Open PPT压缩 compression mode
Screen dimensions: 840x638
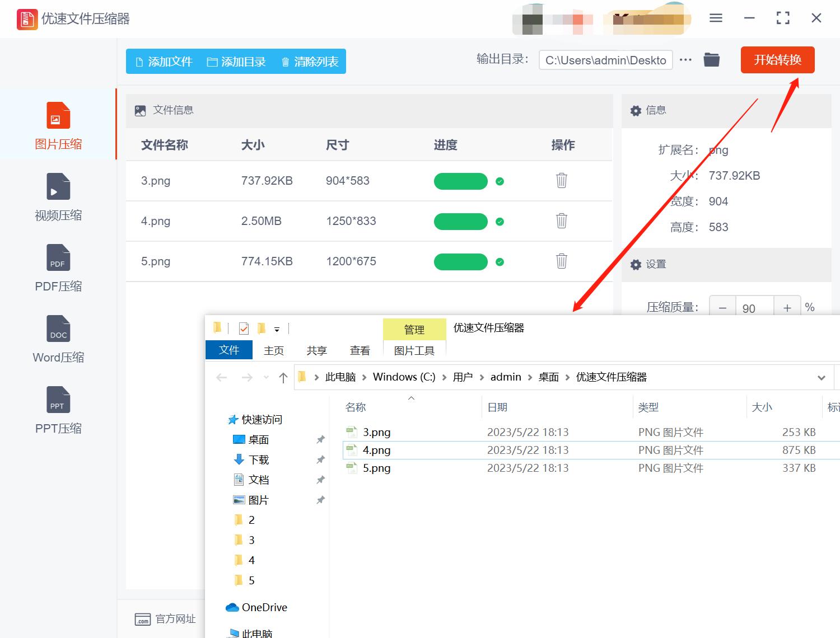coord(58,410)
